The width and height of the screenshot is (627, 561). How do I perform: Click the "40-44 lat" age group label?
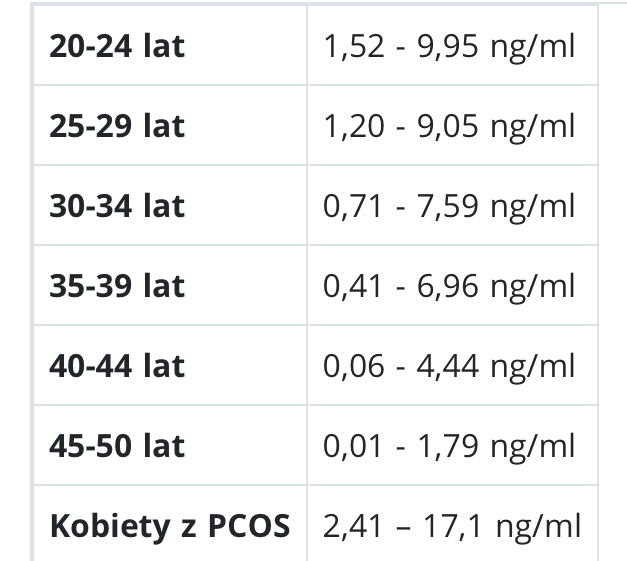coord(117,366)
